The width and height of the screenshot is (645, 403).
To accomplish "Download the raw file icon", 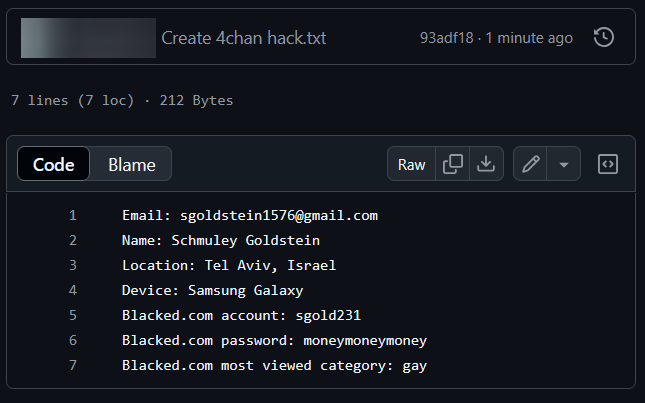I will pyautogui.click(x=486, y=164).
